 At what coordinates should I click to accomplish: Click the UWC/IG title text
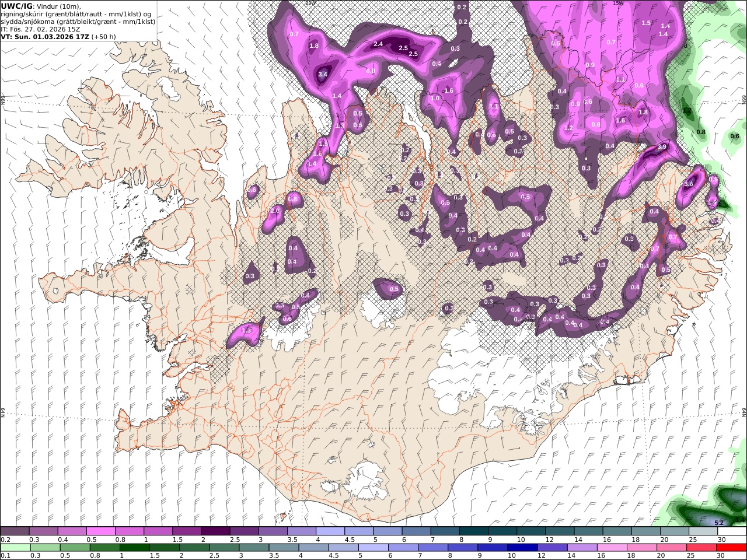[x=16, y=6]
